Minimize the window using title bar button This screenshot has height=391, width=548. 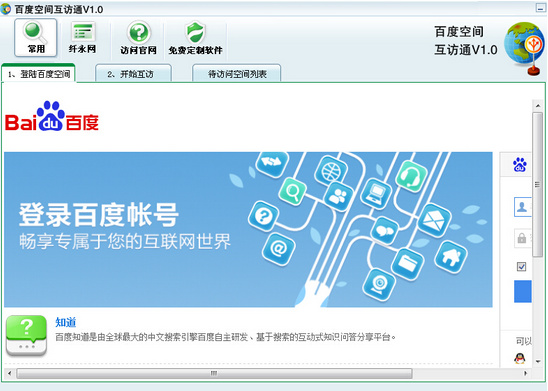[x=541, y=8]
